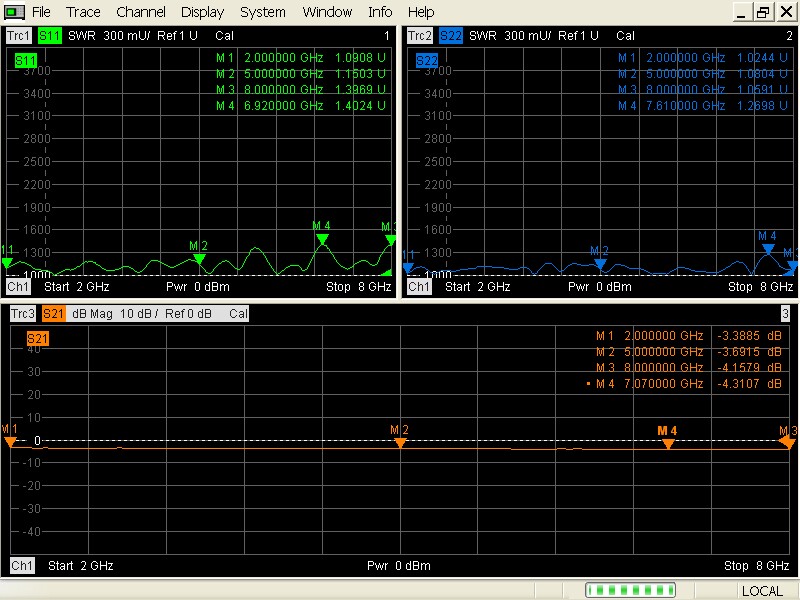800x600 pixels.
Task: Click diagram number 2 in S22 header
Action: [x=789, y=36]
